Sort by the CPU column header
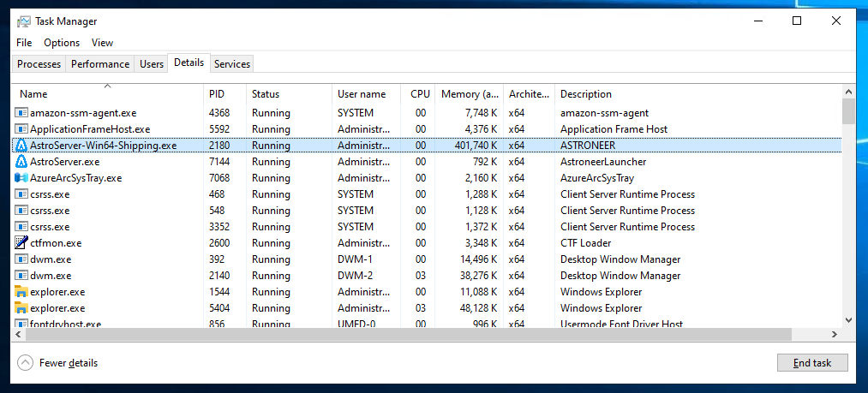Screen dimensions: 868x393 pyautogui.click(x=418, y=94)
